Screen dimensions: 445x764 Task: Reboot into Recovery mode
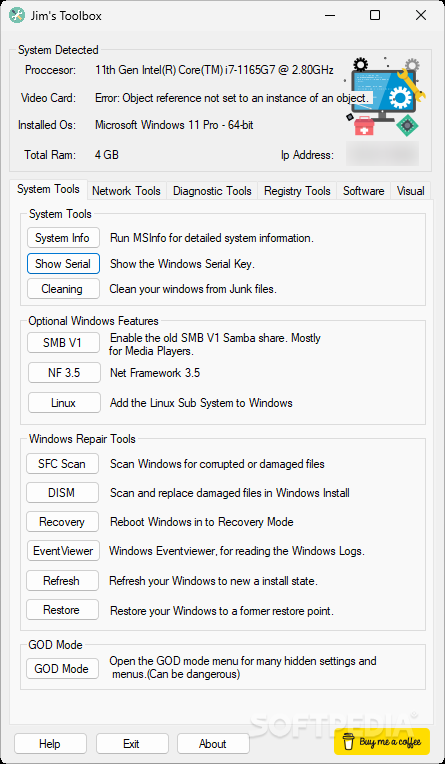pyautogui.click(x=62, y=522)
